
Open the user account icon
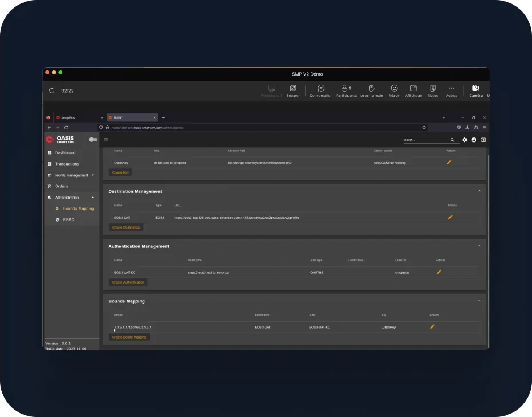474,140
